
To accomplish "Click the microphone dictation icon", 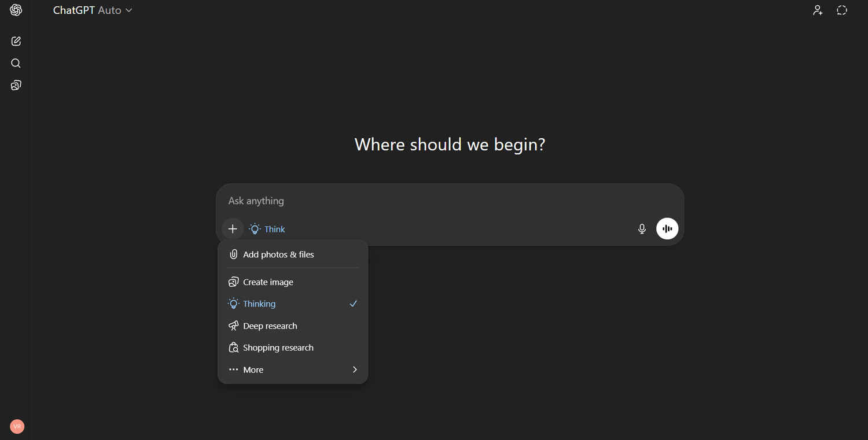I will tap(642, 229).
